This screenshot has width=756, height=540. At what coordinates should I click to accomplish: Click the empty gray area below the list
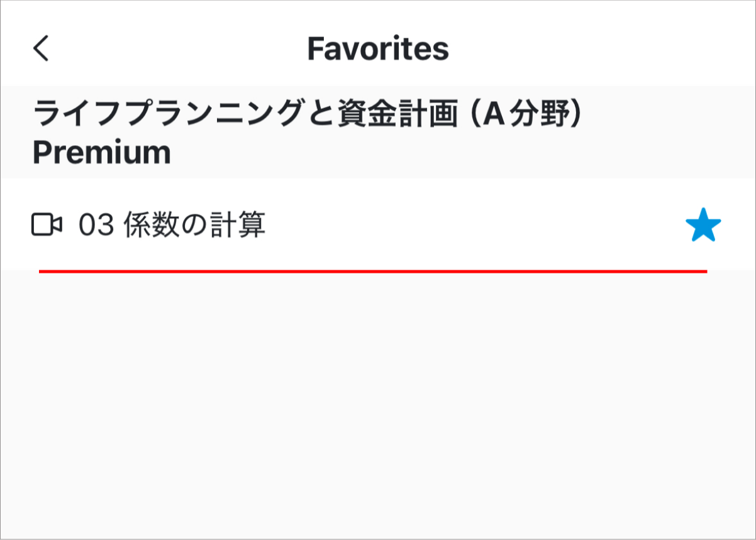377,402
